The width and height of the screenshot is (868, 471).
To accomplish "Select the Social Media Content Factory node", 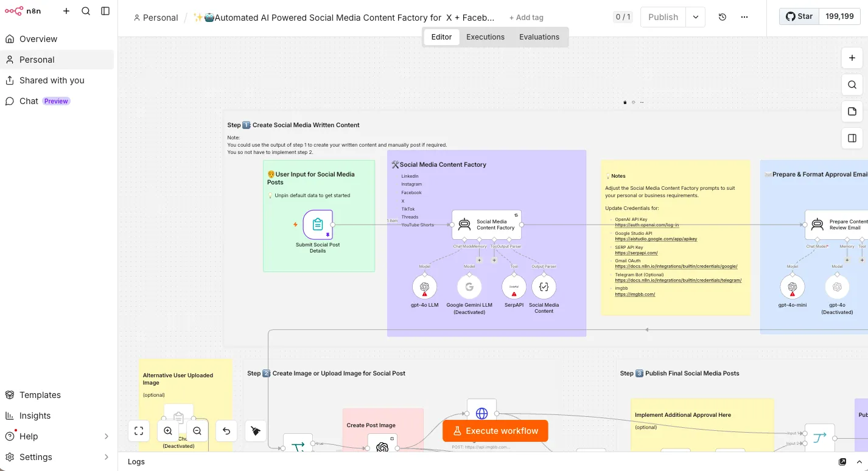I will [486, 225].
